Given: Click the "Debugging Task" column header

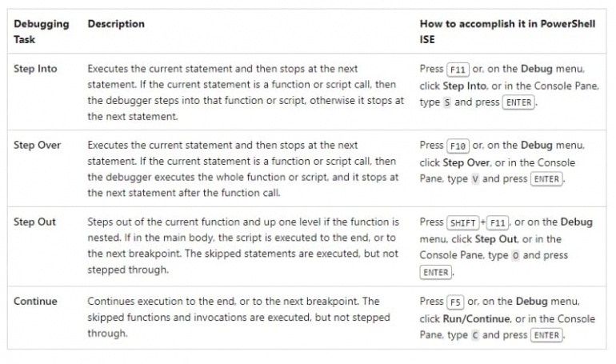Looking at the screenshot, I should 41,31.
